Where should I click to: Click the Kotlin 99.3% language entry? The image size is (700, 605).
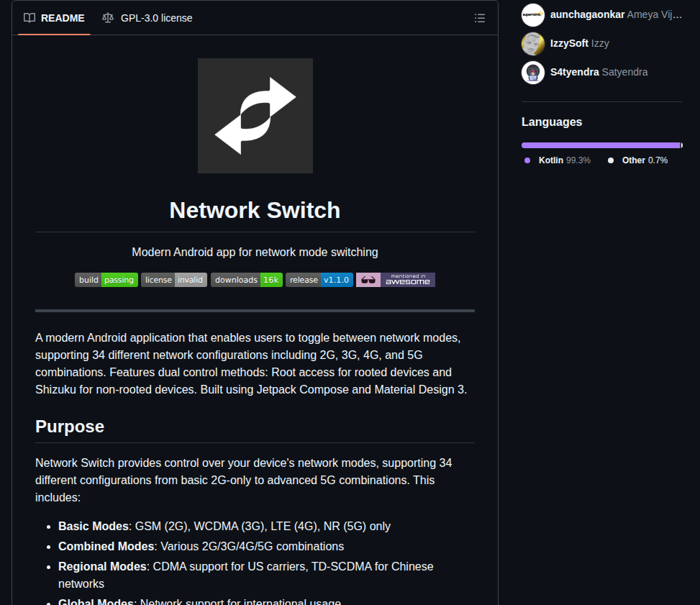[x=558, y=160]
